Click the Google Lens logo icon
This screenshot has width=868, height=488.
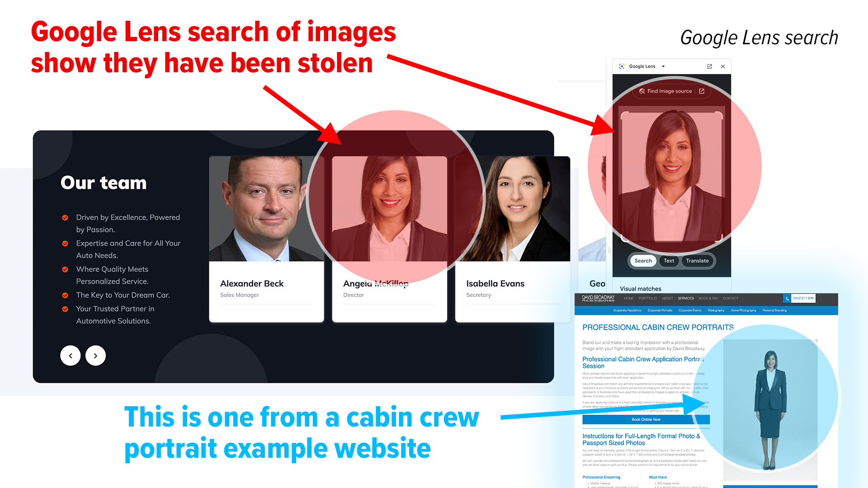pyautogui.click(x=622, y=66)
